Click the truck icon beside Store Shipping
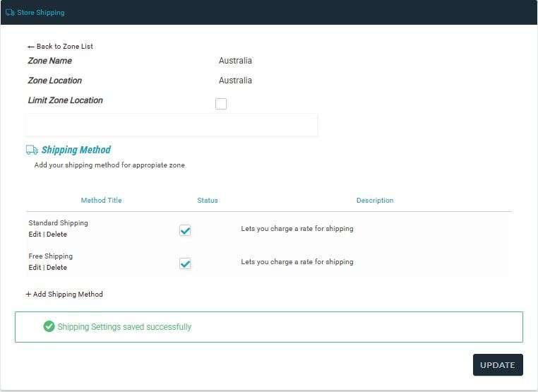This screenshot has height=392, width=538. point(10,13)
